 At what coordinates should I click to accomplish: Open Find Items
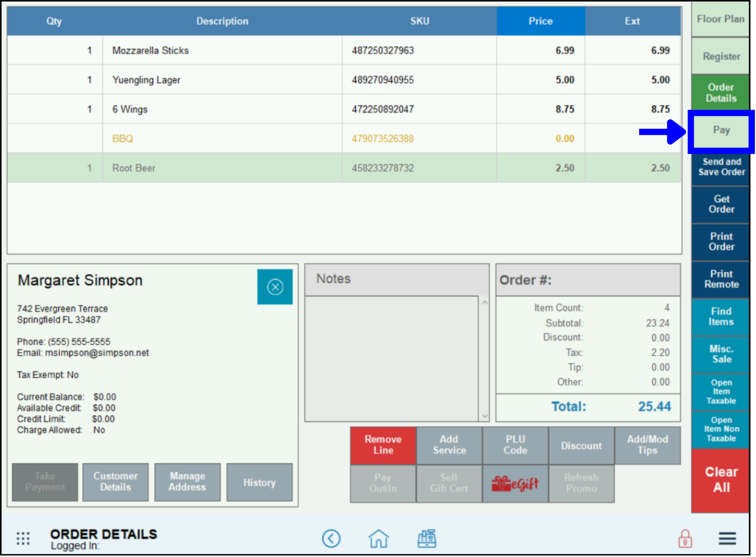[720, 316]
